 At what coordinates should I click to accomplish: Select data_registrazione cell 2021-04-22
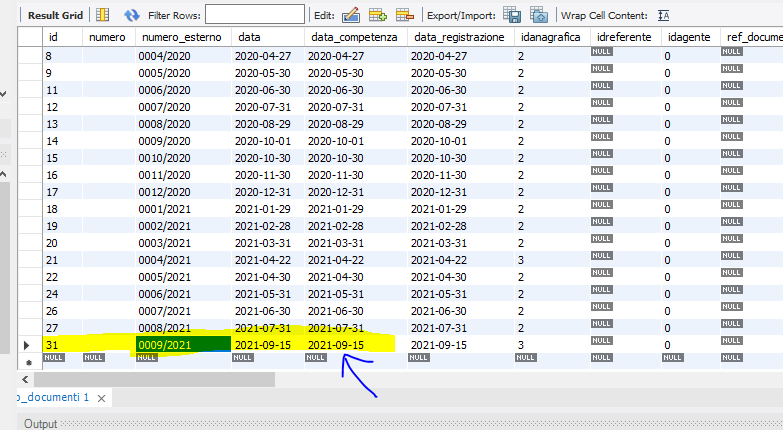[x=460, y=260]
